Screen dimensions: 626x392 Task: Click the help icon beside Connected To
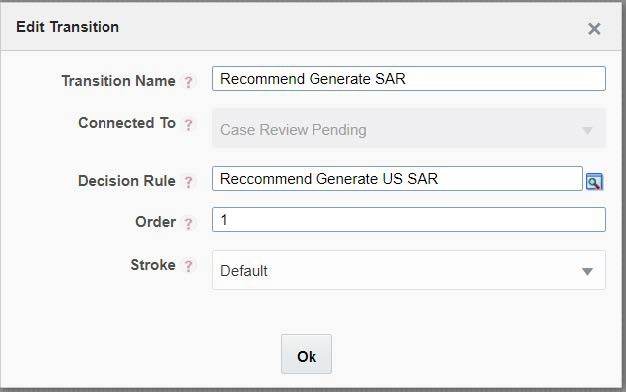(188, 124)
